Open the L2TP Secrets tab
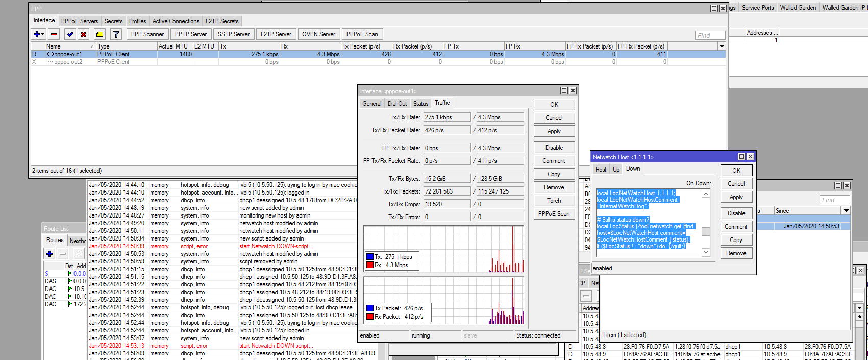This screenshot has width=868, height=360. (x=222, y=21)
